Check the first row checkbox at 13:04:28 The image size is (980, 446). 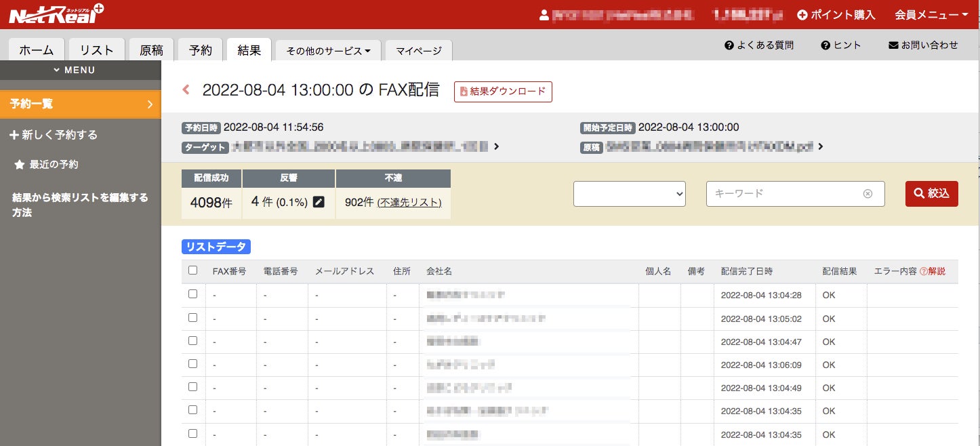pyautogui.click(x=192, y=294)
